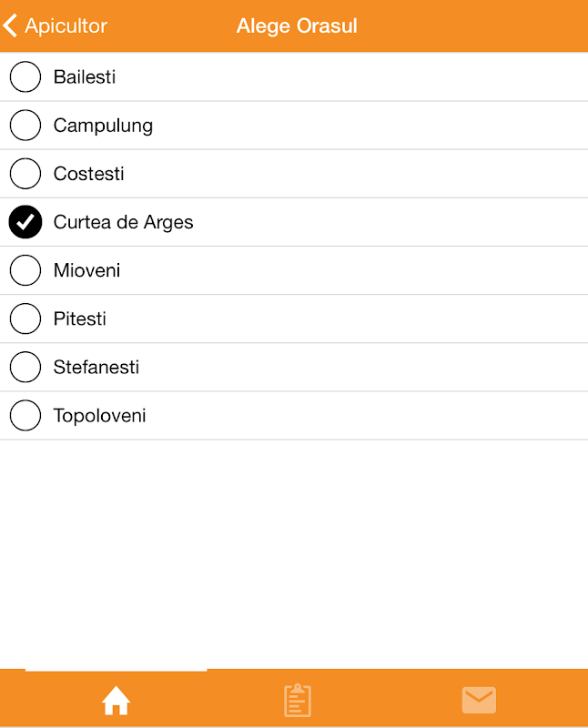
Task: Tap the Alege Orasul title
Action: pyautogui.click(x=297, y=25)
